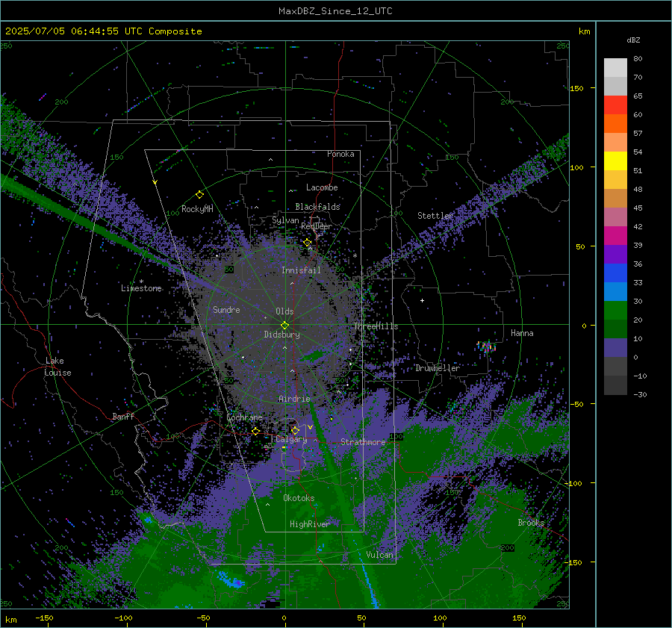
Task: Click the yellow diamond marker near Cochrane
Action: [x=255, y=431]
